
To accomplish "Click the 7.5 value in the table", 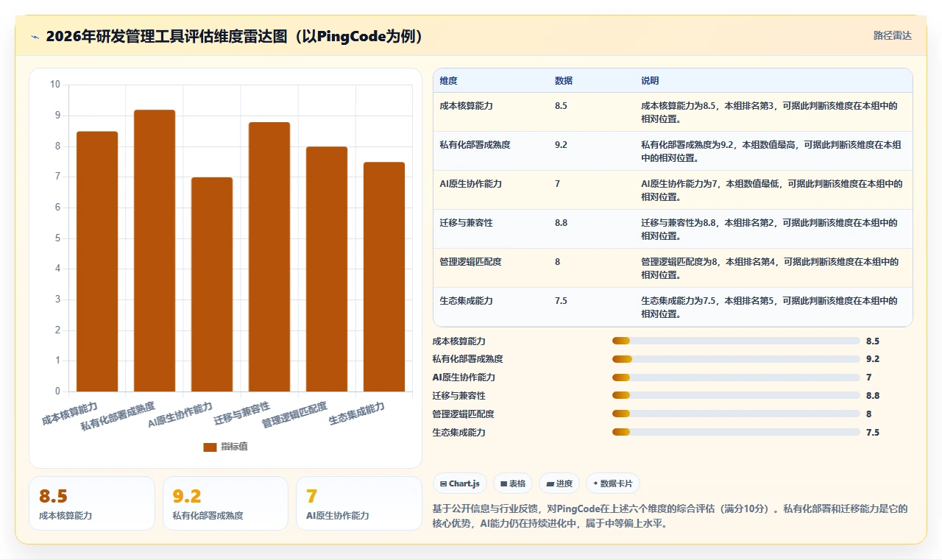I will [x=561, y=301].
